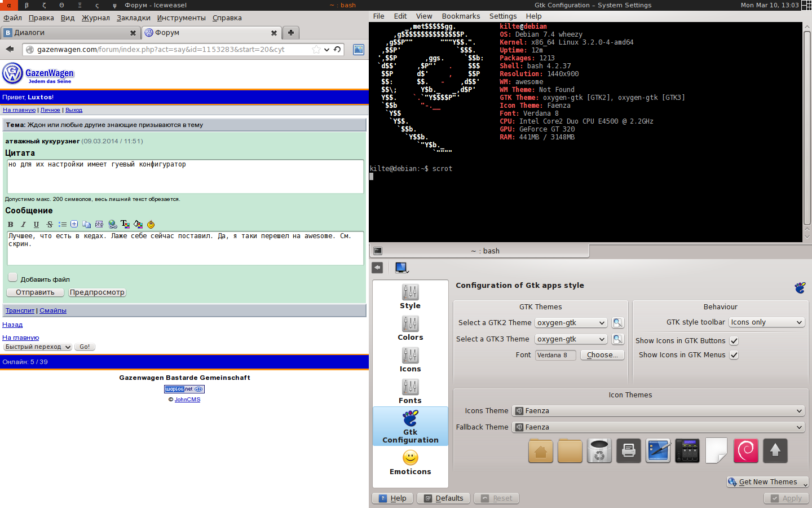812x508 pixels.
Task: Click the Choose... font button
Action: click(x=602, y=355)
